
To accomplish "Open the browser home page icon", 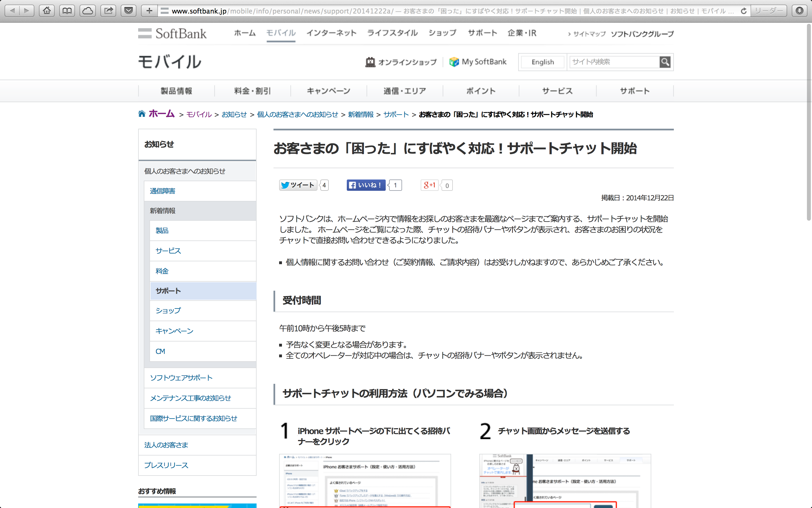I will click(x=47, y=11).
